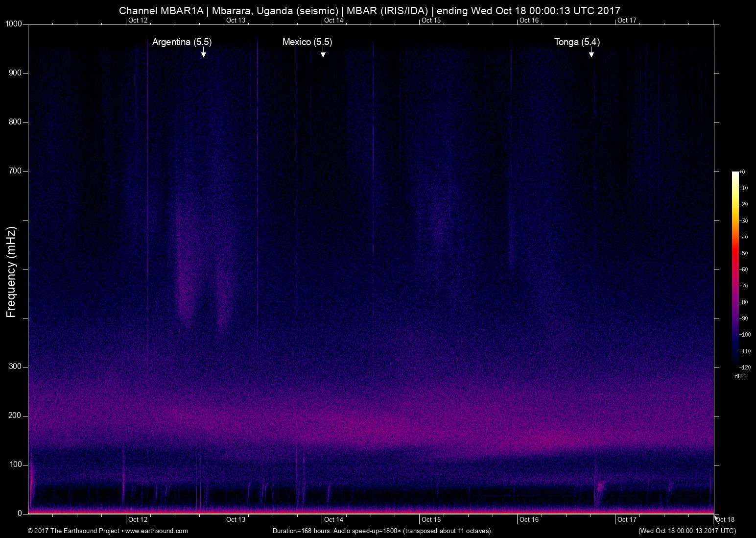Screen dimensions: 756x538
Task: Click the bottom-right UTC timestamp text
Action: 686,531
